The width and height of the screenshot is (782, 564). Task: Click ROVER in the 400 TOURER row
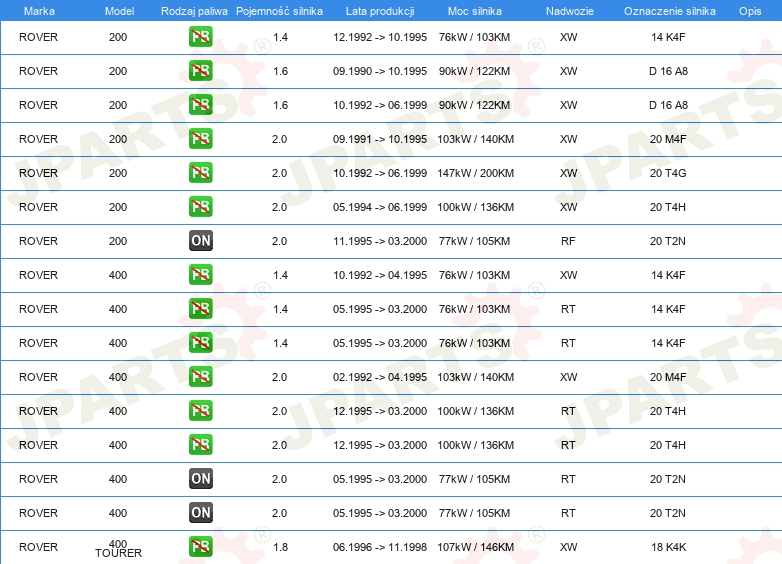click(x=38, y=547)
